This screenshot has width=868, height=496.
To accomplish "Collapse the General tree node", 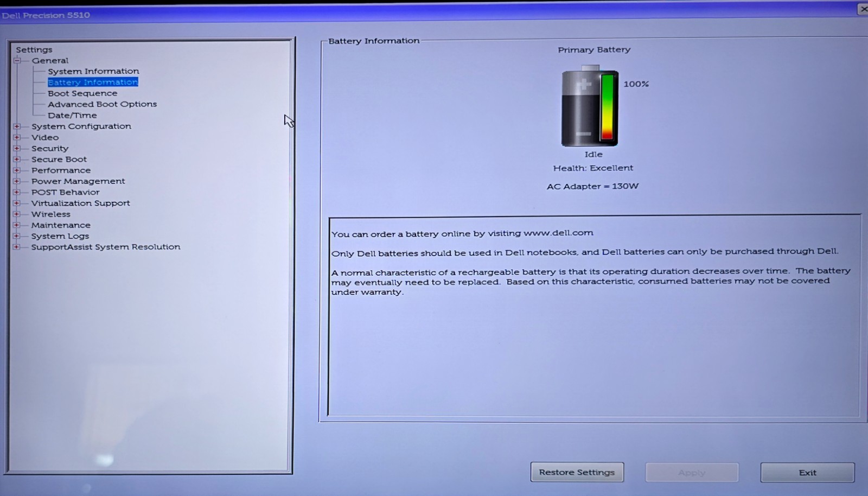I will [x=17, y=61].
